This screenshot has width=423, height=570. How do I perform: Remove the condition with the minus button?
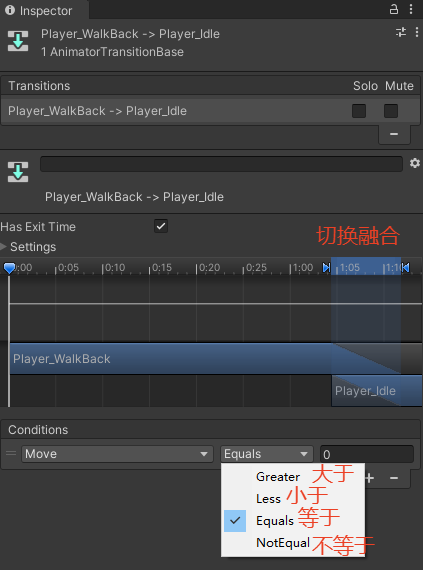coord(394,478)
